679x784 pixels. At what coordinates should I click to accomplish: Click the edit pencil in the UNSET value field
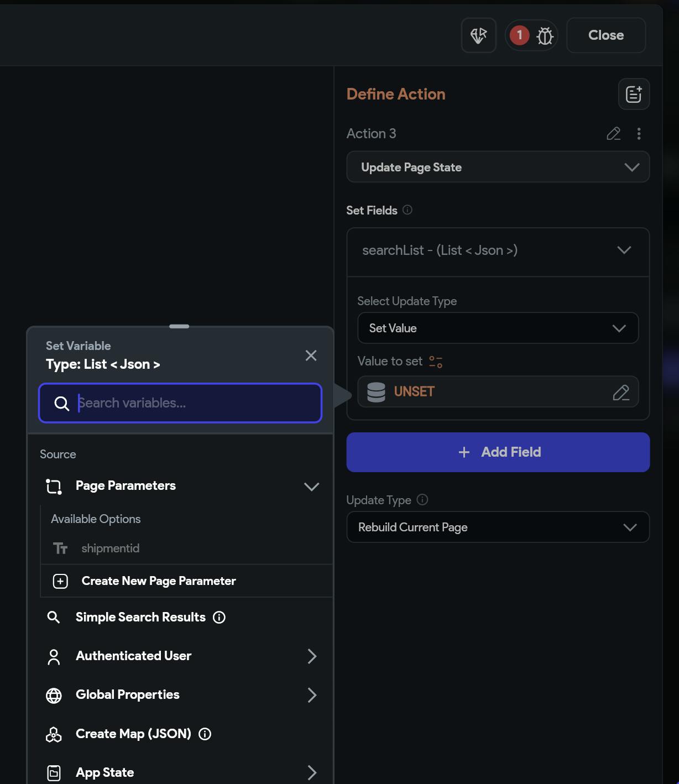[620, 392]
